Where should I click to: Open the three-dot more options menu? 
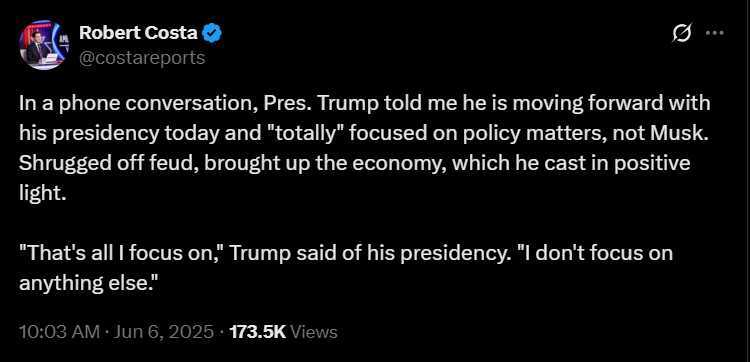coord(715,33)
